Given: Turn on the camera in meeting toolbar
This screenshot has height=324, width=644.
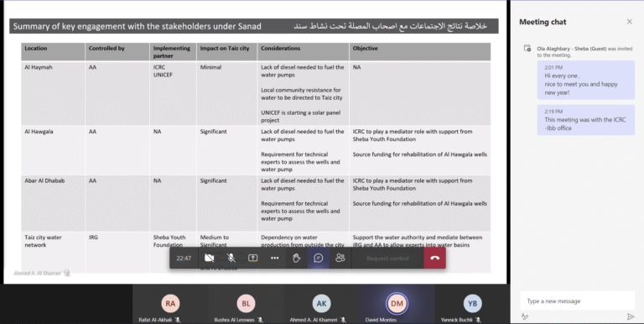Looking at the screenshot, I should 209,259.
